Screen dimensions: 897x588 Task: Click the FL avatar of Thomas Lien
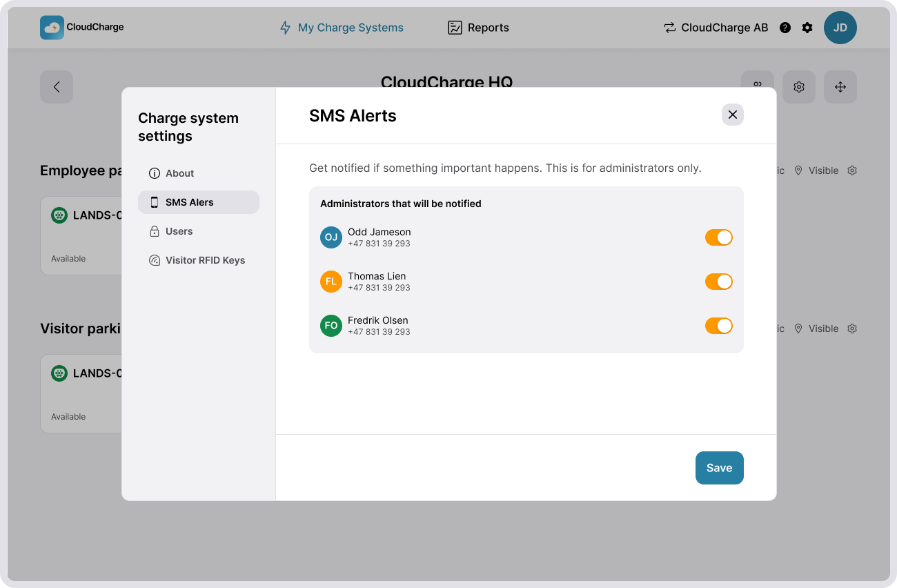pyautogui.click(x=331, y=282)
